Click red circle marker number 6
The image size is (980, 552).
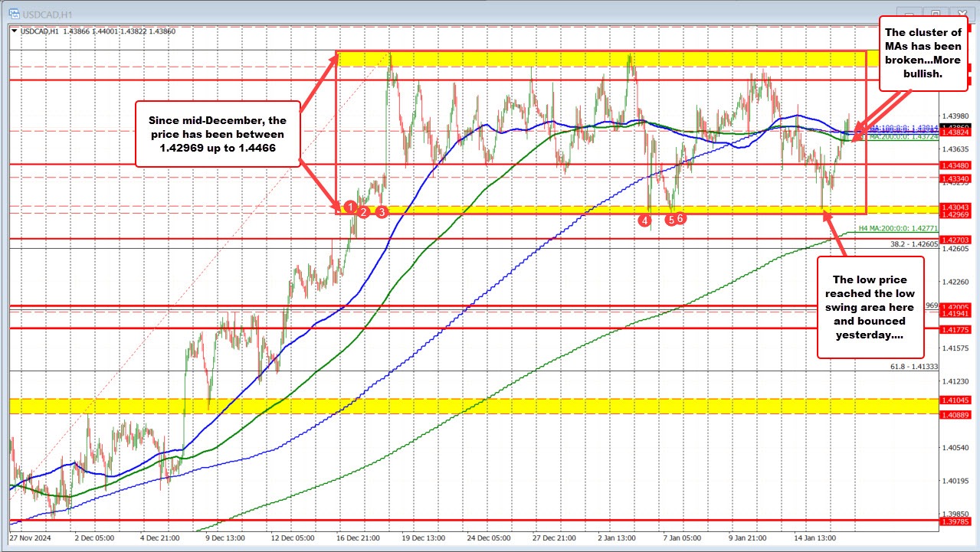(680, 218)
